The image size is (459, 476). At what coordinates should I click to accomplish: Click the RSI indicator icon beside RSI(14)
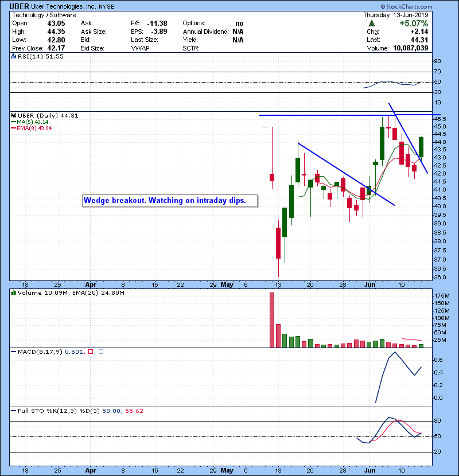tap(13, 56)
